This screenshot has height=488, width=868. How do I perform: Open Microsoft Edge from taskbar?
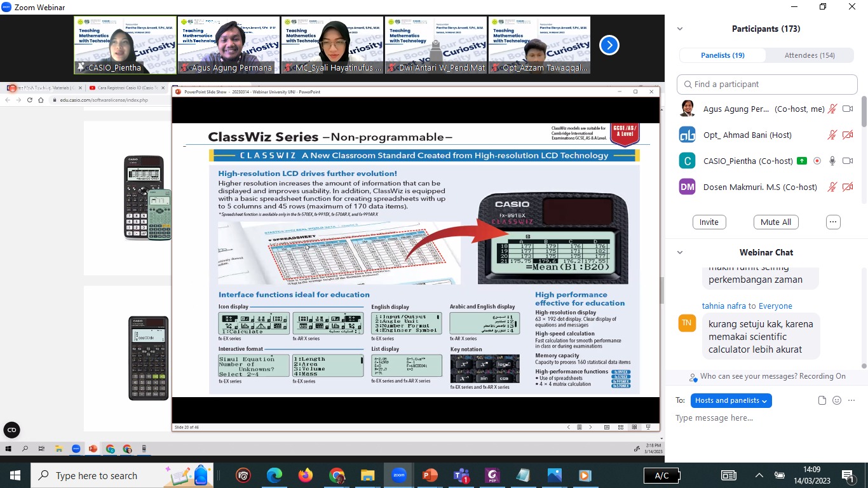tap(275, 475)
